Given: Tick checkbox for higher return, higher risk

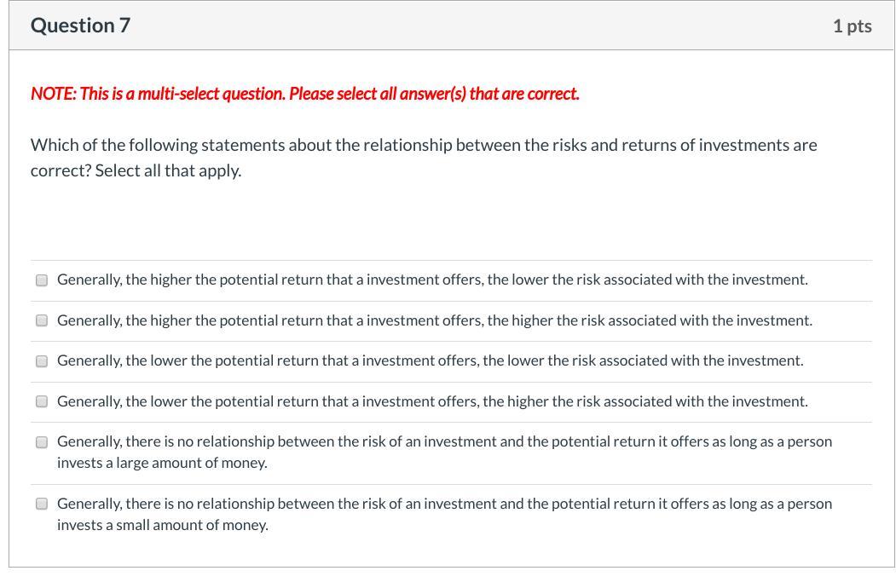Looking at the screenshot, I should click(x=42, y=320).
